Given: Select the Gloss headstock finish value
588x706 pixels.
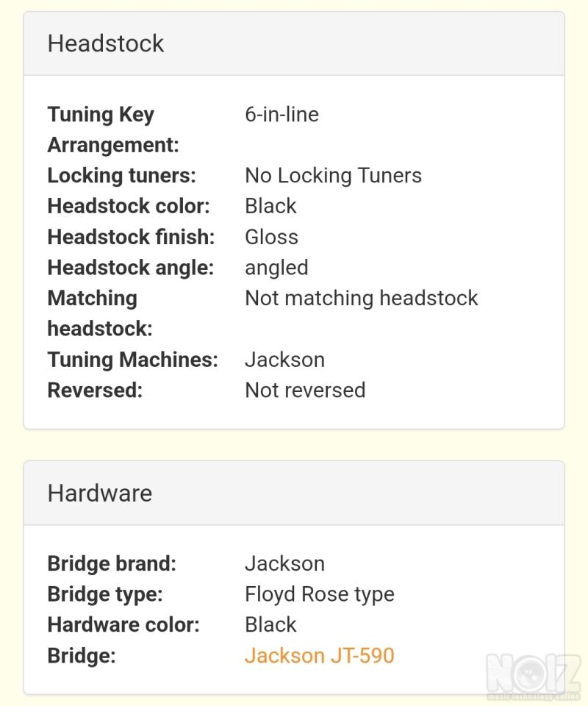Looking at the screenshot, I should (271, 237).
